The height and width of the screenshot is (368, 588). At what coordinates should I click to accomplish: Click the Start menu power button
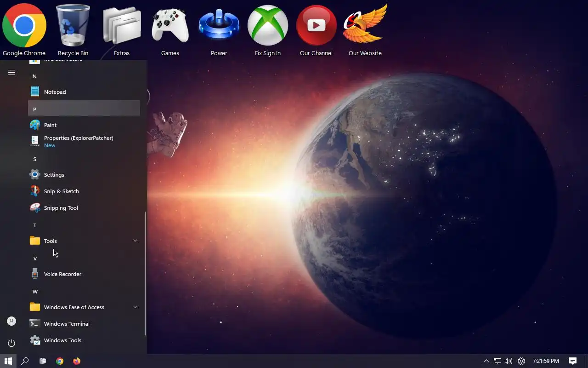[11, 343]
